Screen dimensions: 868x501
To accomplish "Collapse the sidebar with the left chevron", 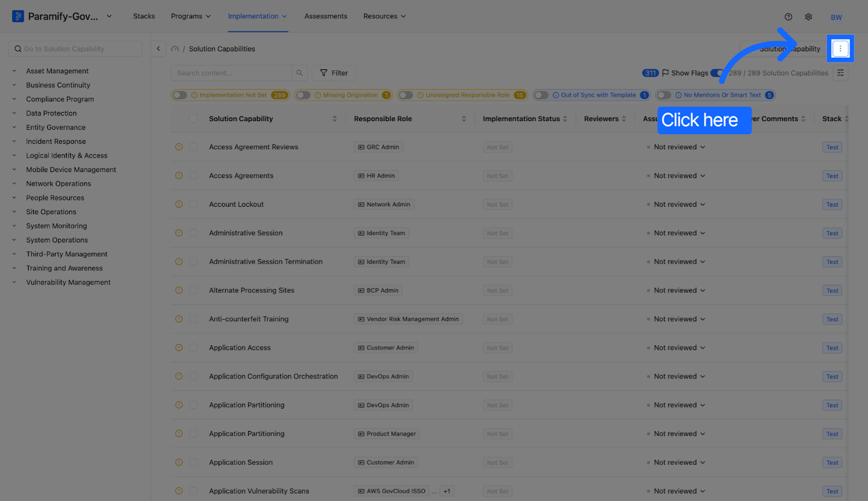I will (x=158, y=49).
